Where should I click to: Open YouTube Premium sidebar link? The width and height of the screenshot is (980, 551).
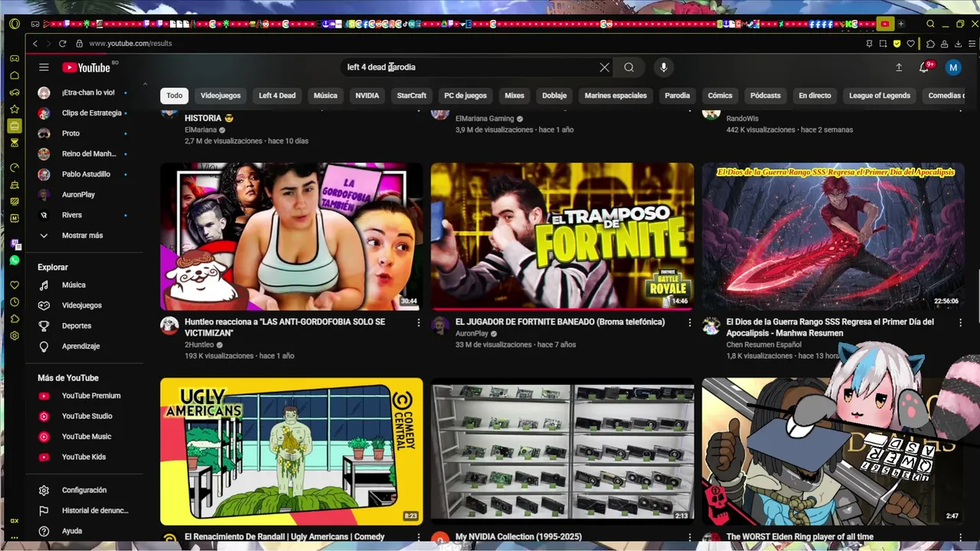pyautogui.click(x=90, y=396)
